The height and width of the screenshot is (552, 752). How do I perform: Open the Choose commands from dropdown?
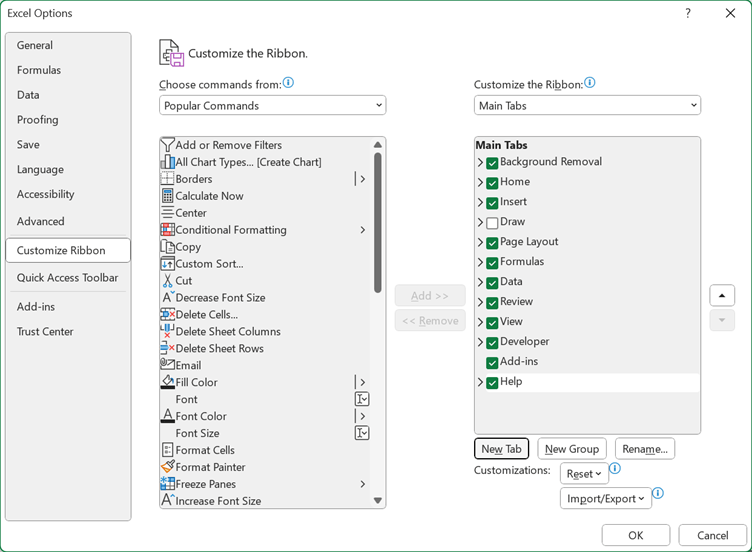[272, 105]
